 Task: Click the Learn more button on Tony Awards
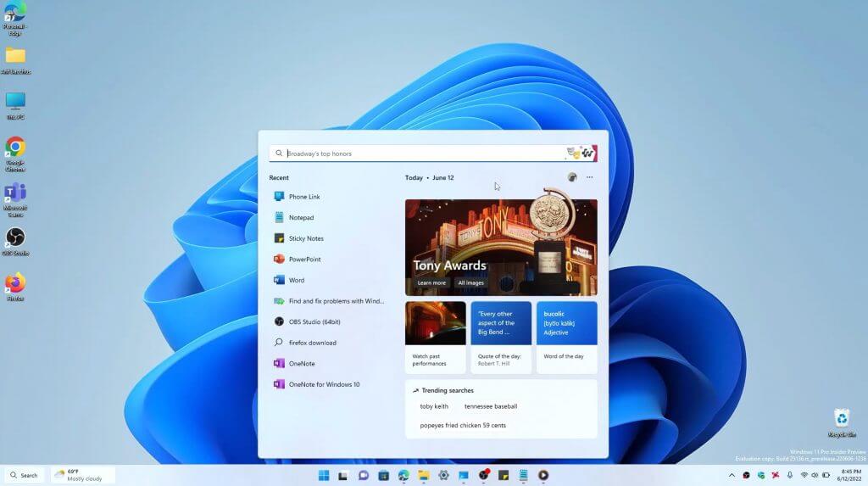click(431, 282)
